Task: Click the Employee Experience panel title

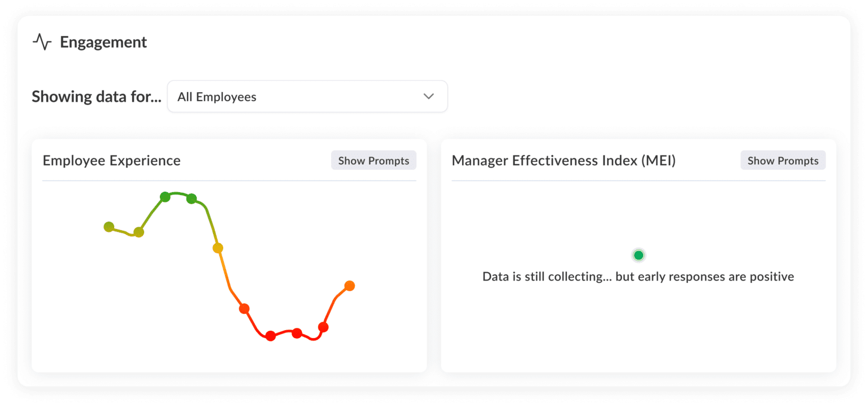Action: (112, 160)
